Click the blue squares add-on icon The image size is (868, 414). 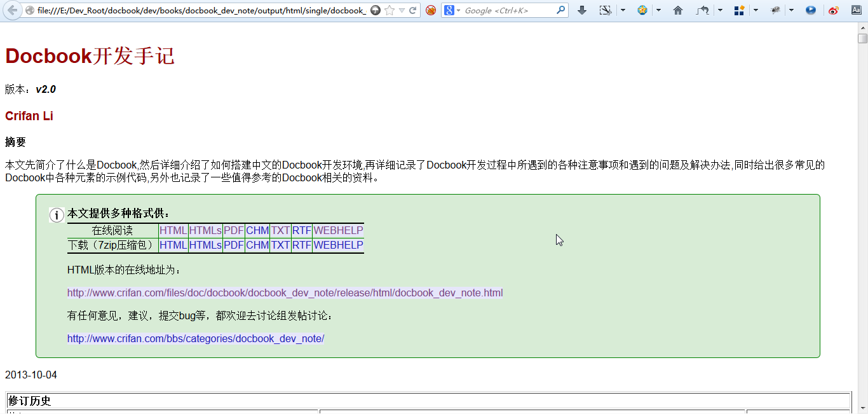click(739, 10)
